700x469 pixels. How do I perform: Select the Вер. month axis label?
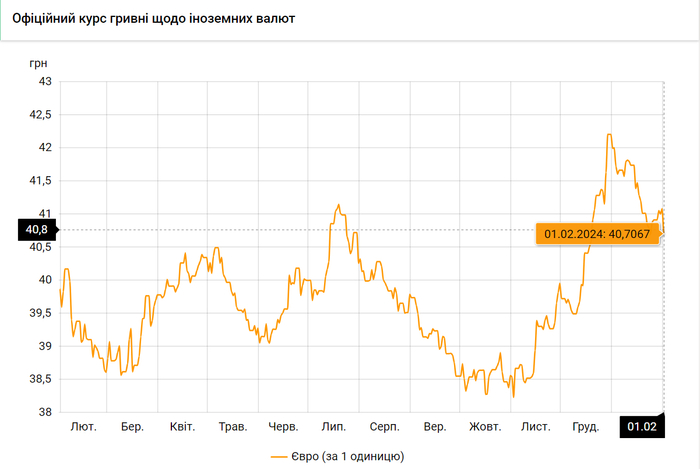click(x=435, y=427)
